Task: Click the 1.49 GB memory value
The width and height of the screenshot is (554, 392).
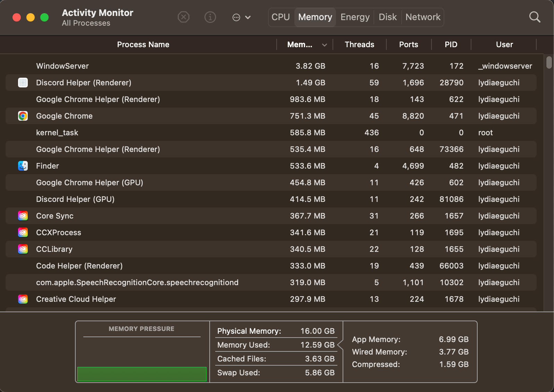Action: 310,83
